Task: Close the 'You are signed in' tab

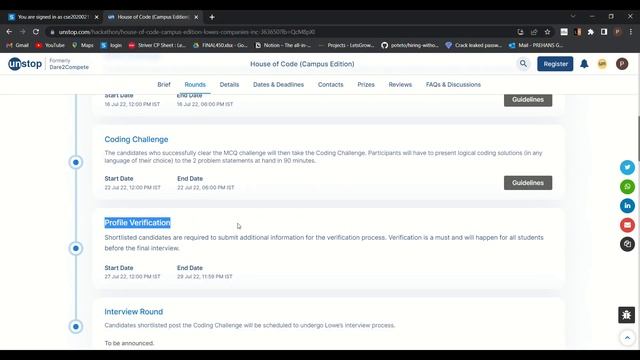Action: click(x=96, y=17)
